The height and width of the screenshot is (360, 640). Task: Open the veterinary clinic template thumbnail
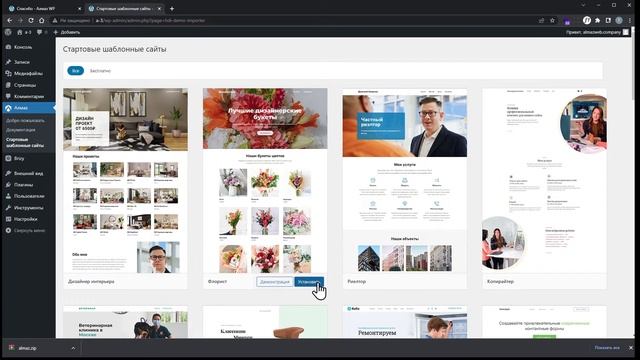[125, 322]
